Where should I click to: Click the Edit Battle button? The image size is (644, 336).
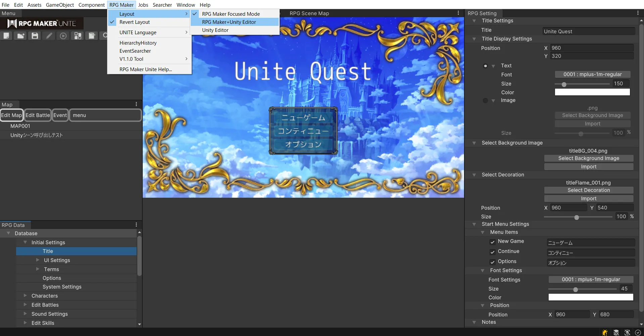[38, 115]
